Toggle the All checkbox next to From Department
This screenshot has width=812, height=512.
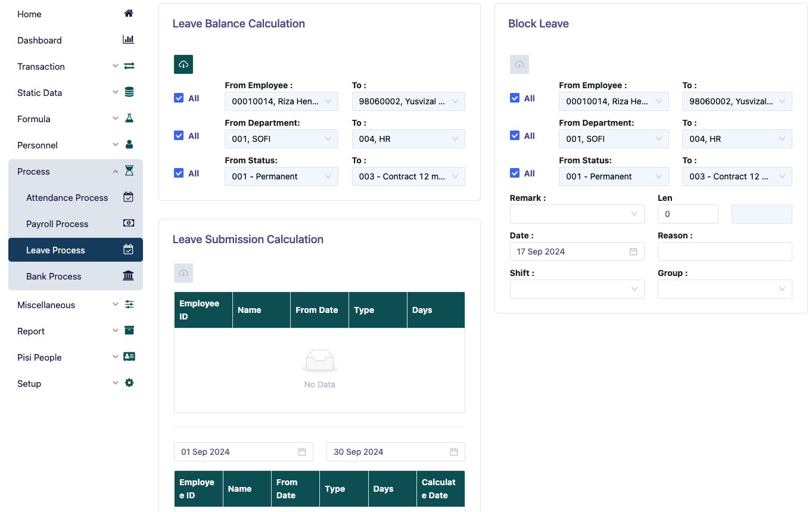(x=179, y=135)
